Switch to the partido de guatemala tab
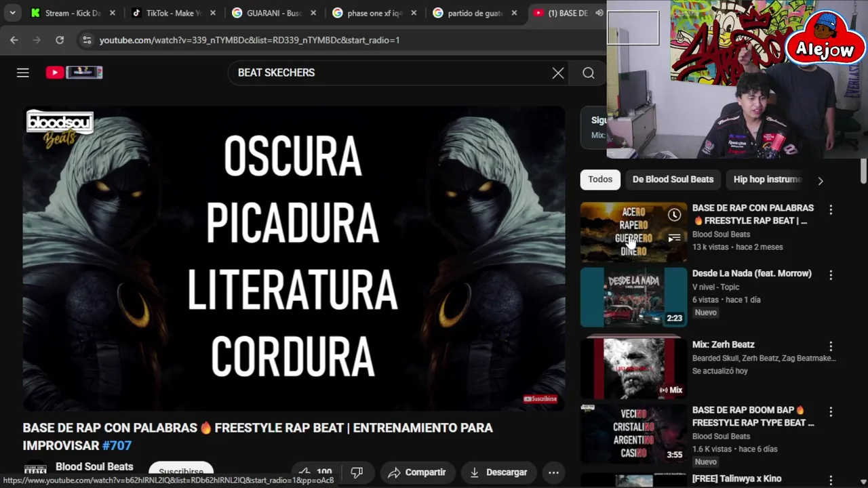This screenshot has height=488, width=868. (474, 13)
